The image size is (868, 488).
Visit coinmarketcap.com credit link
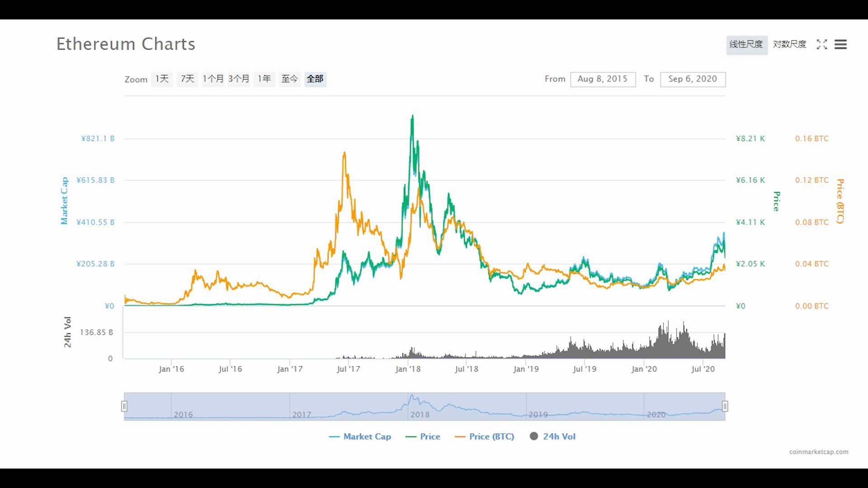(x=819, y=452)
